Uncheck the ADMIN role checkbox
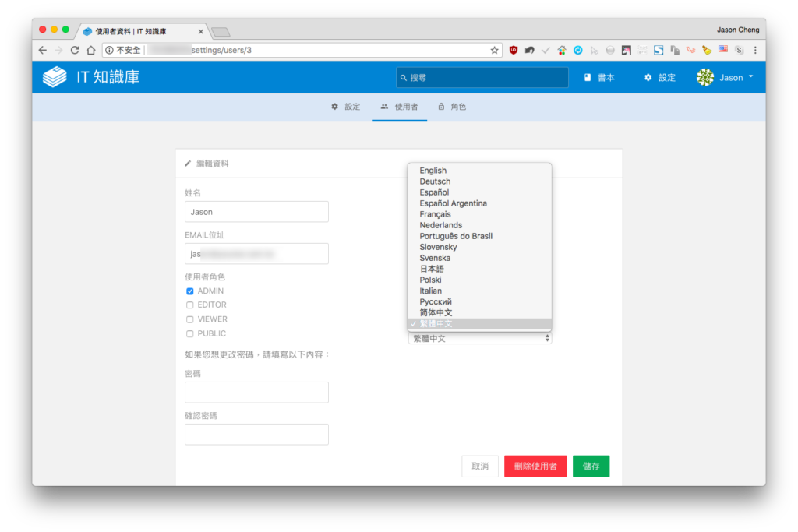Viewport: 798px width, 532px height. (190, 291)
